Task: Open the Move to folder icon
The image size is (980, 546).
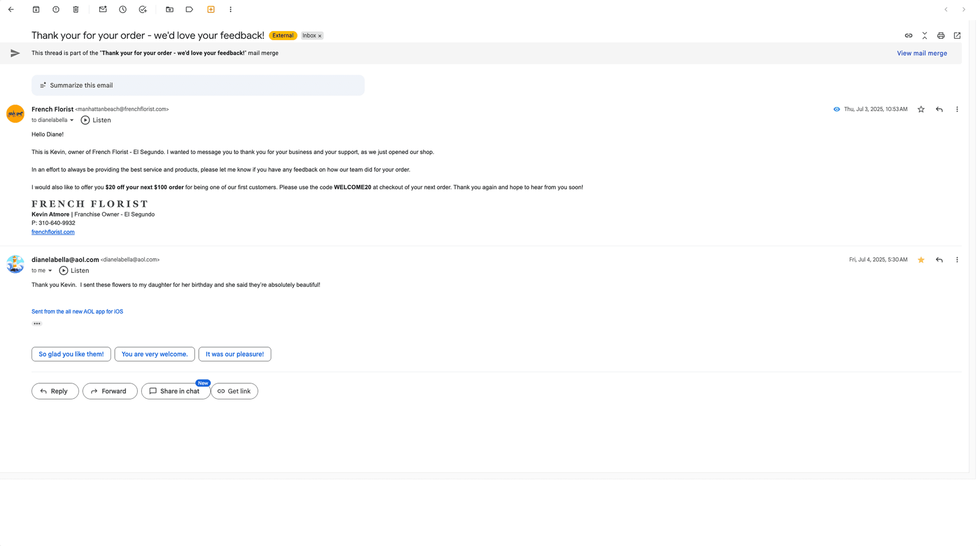Action: click(x=169, y=10)
